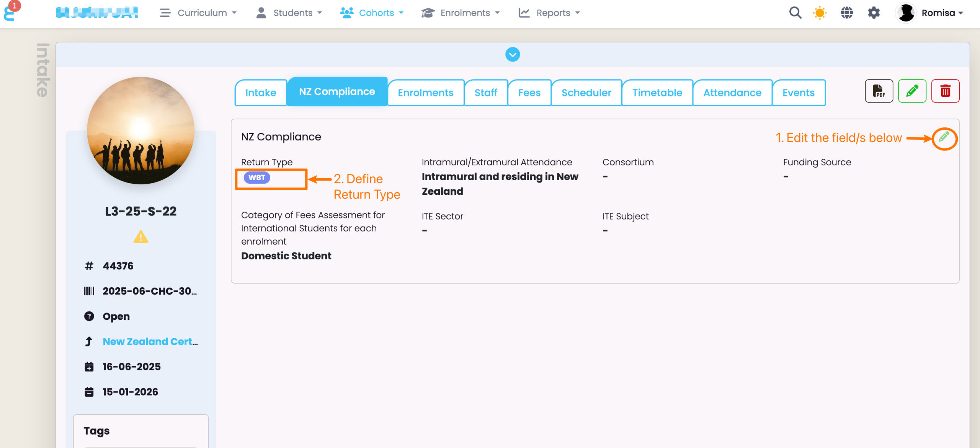Expand the blue chevron-down header circle
The height and width of the screenshot is (448, 980).
coord(512,55)
